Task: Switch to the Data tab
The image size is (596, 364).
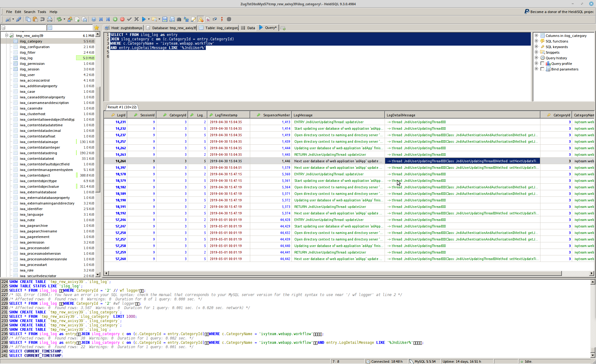Action: [248, 28]
